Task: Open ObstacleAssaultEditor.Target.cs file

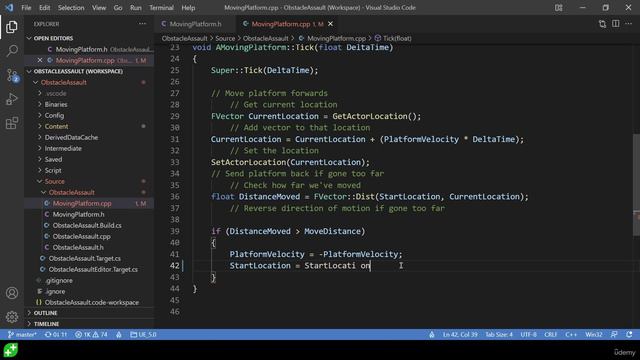Action: tap(93, 269)
